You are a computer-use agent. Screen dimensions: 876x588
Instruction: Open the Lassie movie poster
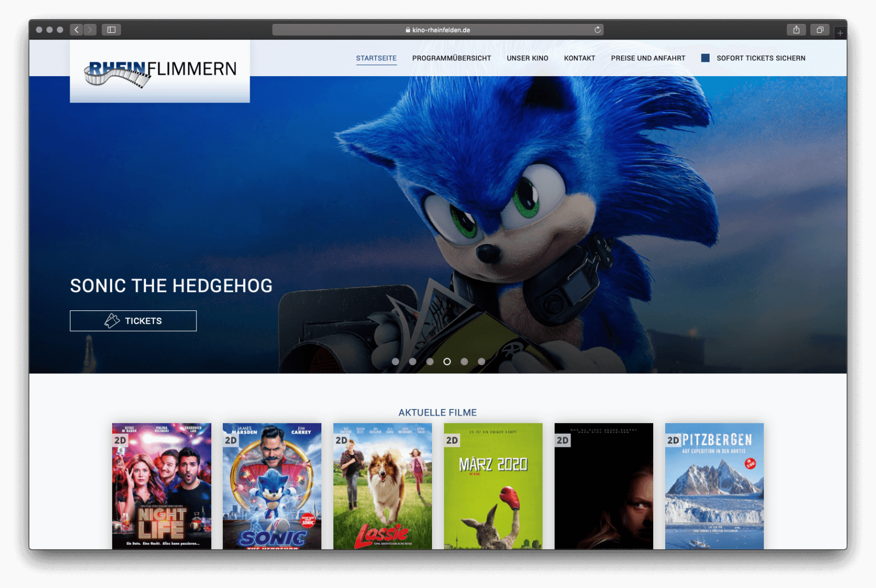pos(382,486)
